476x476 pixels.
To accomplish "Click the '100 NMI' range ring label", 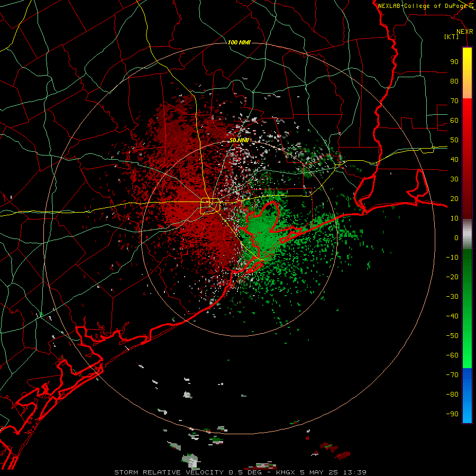I will 239,42.
